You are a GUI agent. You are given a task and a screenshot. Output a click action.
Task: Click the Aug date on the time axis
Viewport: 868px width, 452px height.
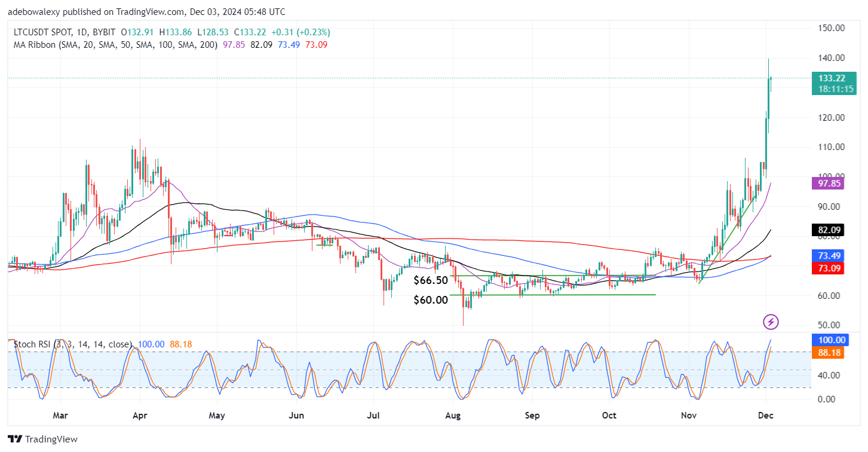(x=453, y=414)
